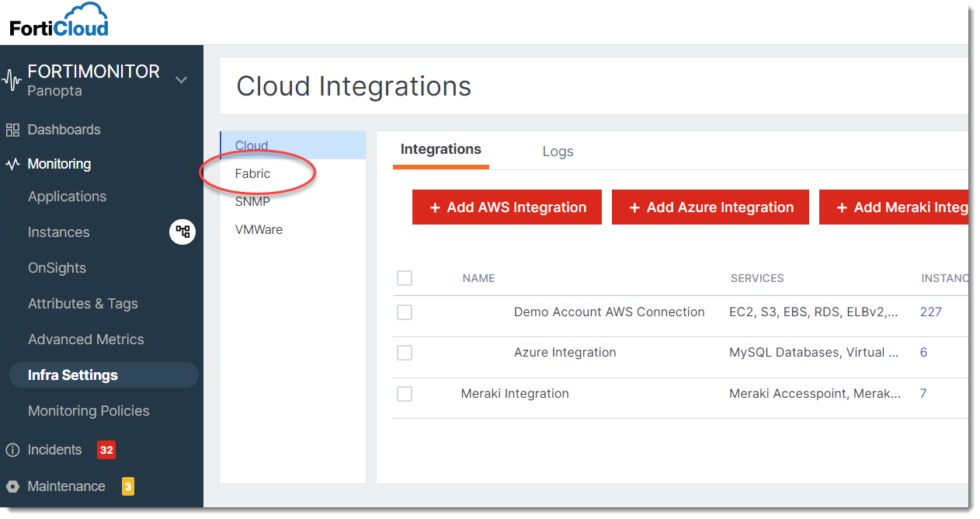Viewport: 980px width, 519px height.
Task: Select VMWare in the integrations list
Action: [x=259, y=229]
